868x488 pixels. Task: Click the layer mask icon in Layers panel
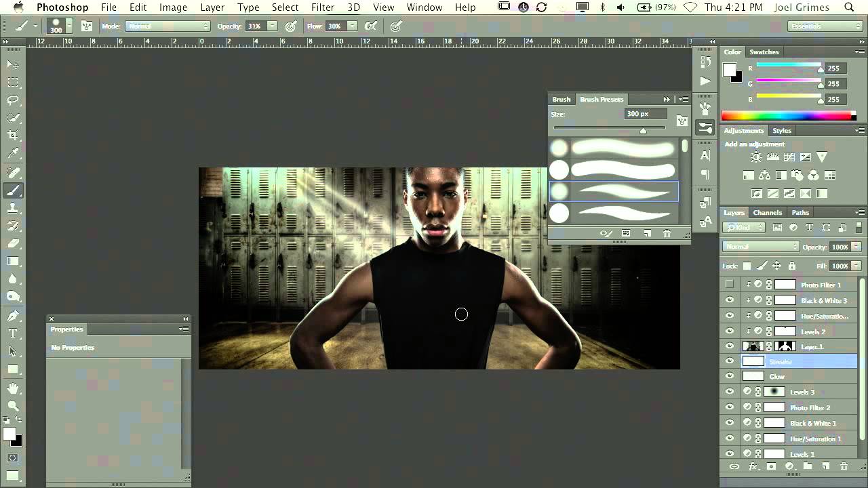pyautogui.click(x=771, y=466)
